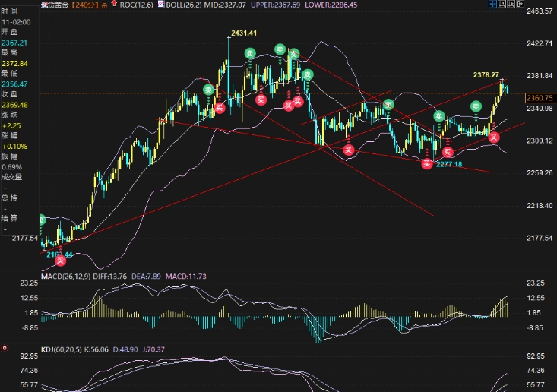The width and height of the screenshot is (557, 392).
Task: Click the small red icon left of KDJ
Action: point(5,349)
